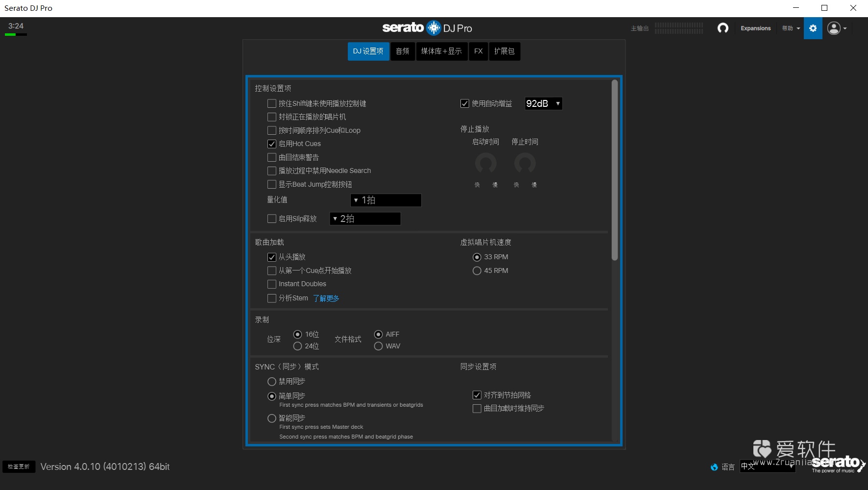Enable 曲目结束警告 checkbox
The height and width of the screenshot is (490, 868).
pyautogui.click(x=272, y=157)
